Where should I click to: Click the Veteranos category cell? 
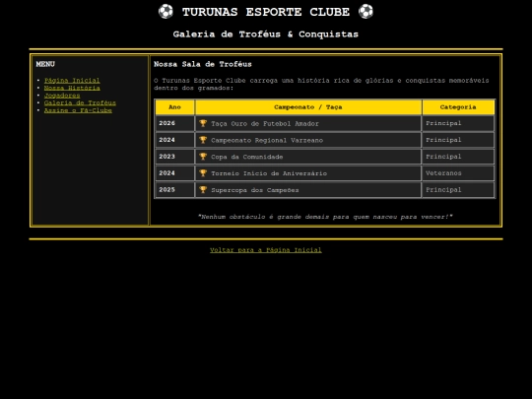458,173
